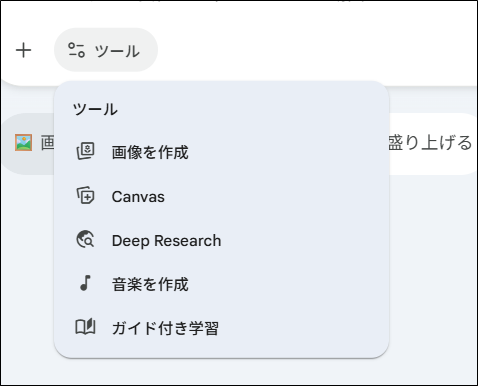Select the Deep Research option
The height and width of the screenshot is (386, 478).
(x=221, y=240)
